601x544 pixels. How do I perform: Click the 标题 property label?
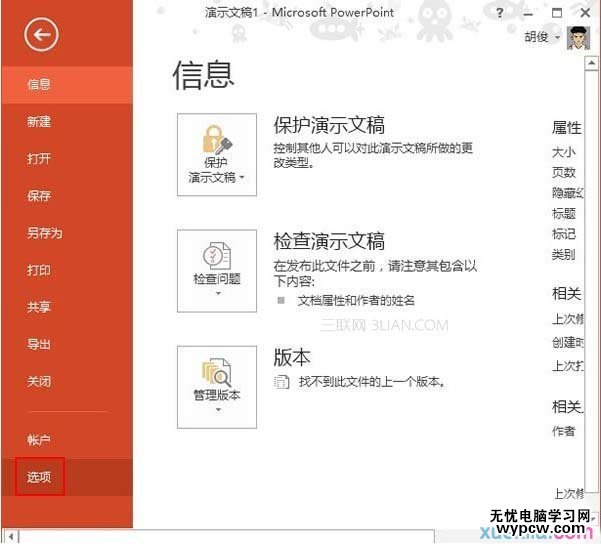pos(563,214)
